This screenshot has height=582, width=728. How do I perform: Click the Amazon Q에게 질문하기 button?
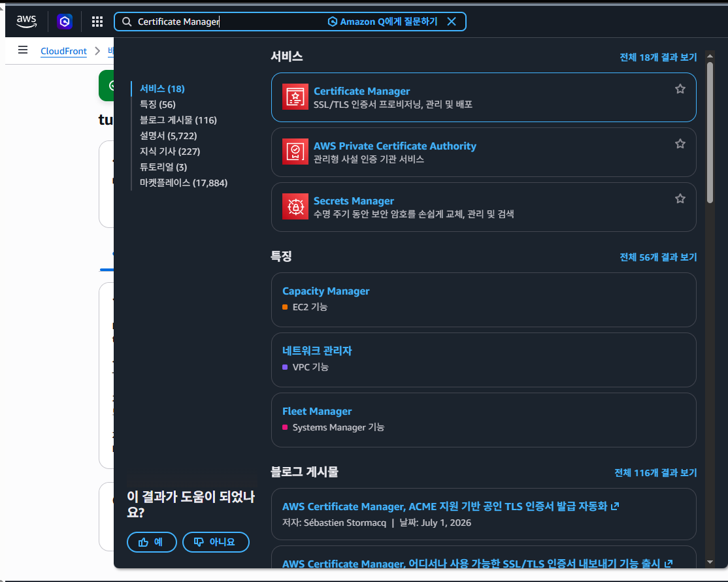382,22
